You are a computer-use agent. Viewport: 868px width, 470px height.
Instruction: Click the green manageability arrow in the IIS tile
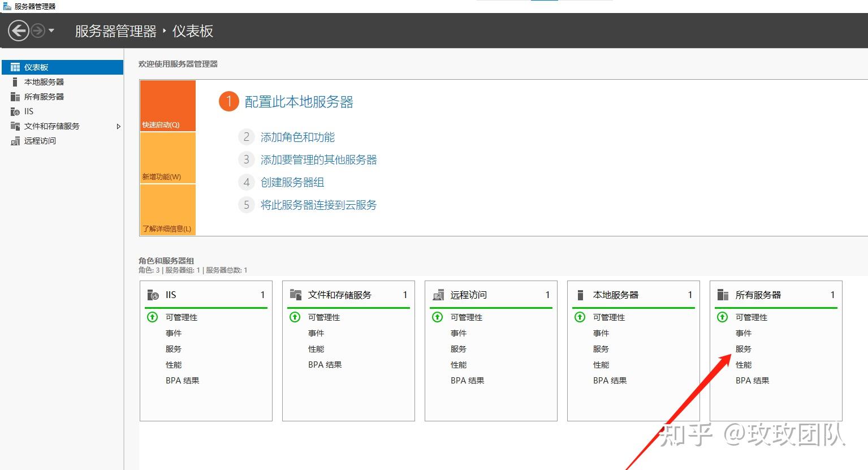pos(152,317)
